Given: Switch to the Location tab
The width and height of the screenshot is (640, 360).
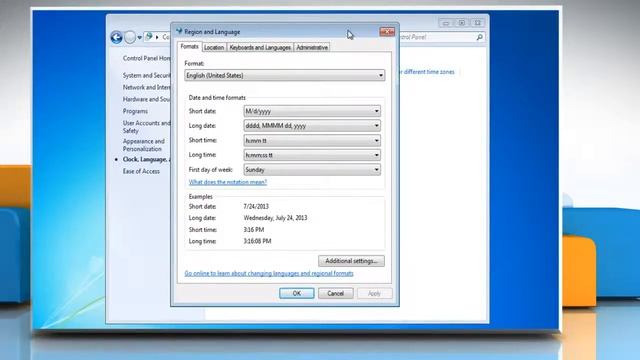Looking at the screenshot, I should [214, 47].
